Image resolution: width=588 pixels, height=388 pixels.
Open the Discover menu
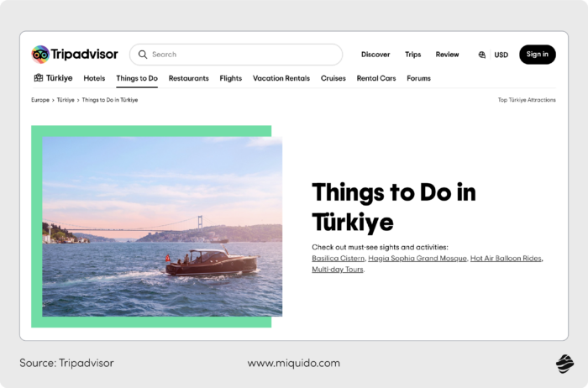[x=375, y=55]
